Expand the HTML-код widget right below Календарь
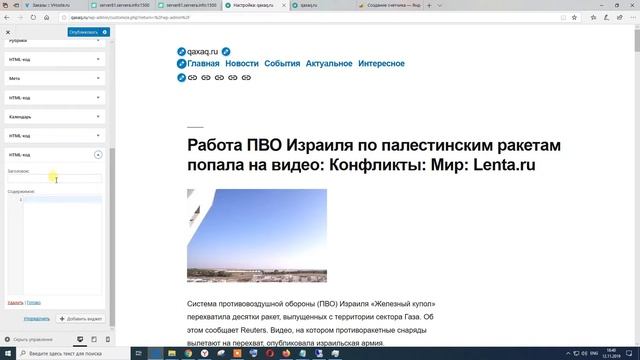The image size is (640, 360). pos(55,136)
